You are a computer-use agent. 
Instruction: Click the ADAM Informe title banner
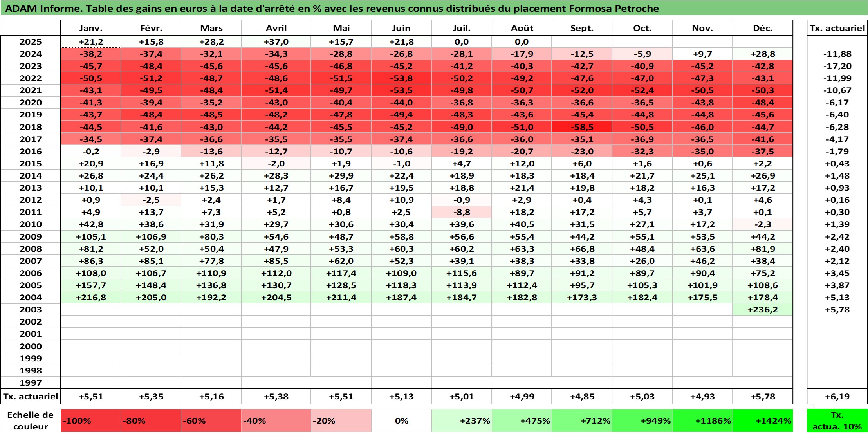coord(434,8)
